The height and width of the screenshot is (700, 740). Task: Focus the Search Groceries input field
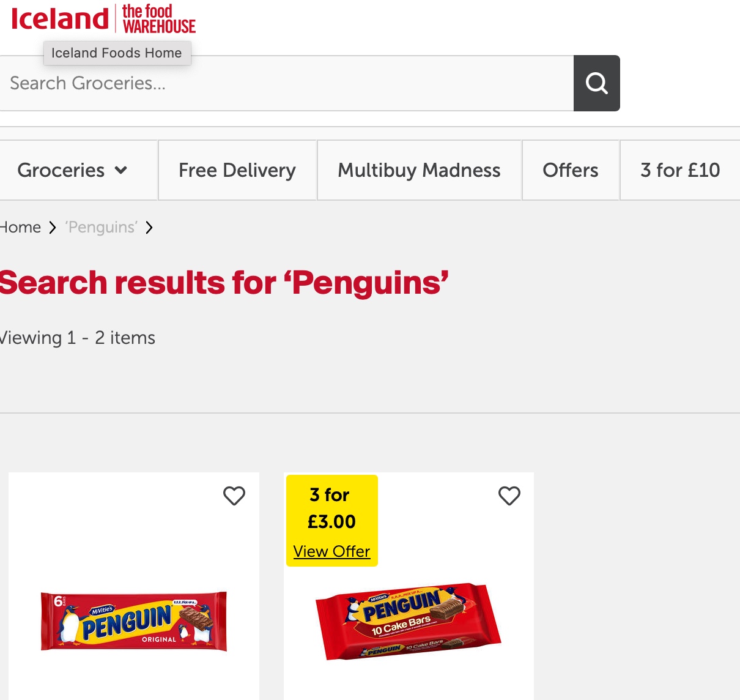286,83
